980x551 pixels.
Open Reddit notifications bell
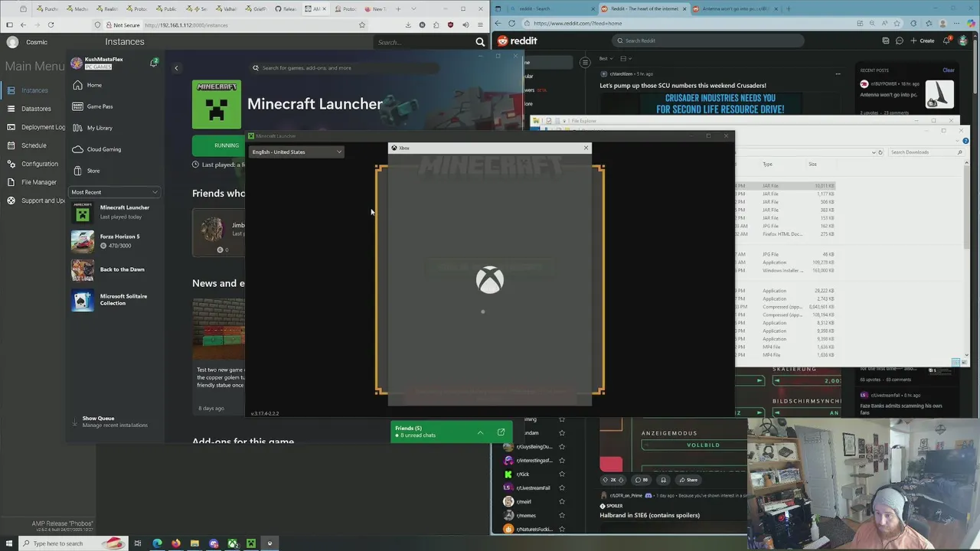(x=948, y=41)
